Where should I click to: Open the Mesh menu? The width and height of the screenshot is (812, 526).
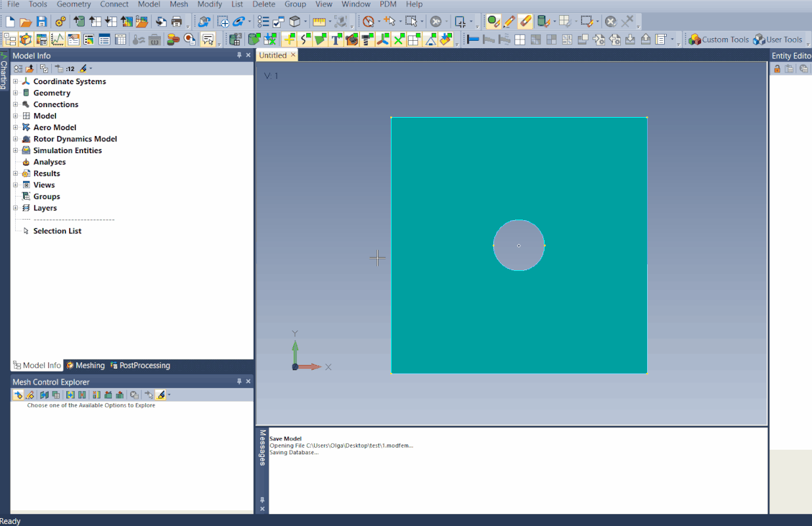tap(179, 5)
